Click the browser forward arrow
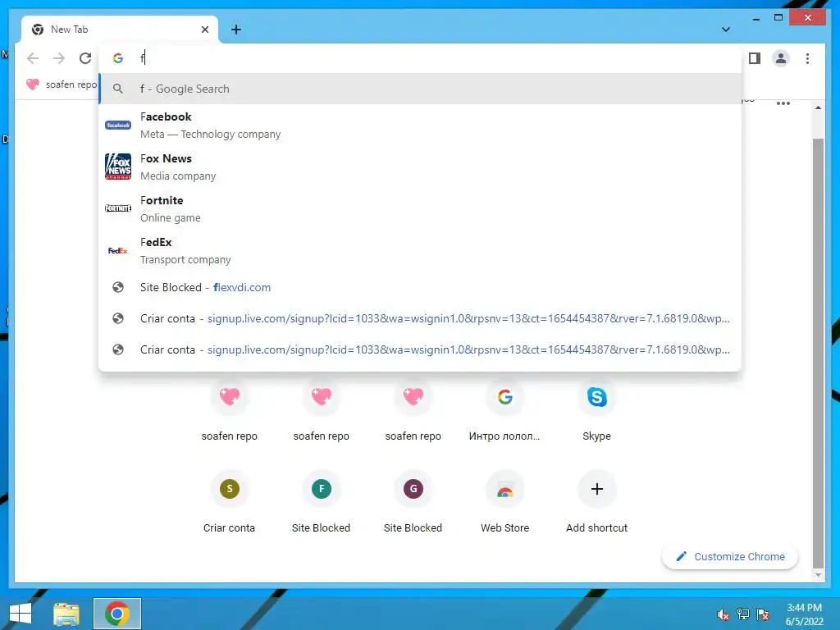Viewport: 840px width, 630px height. (59, 58)
